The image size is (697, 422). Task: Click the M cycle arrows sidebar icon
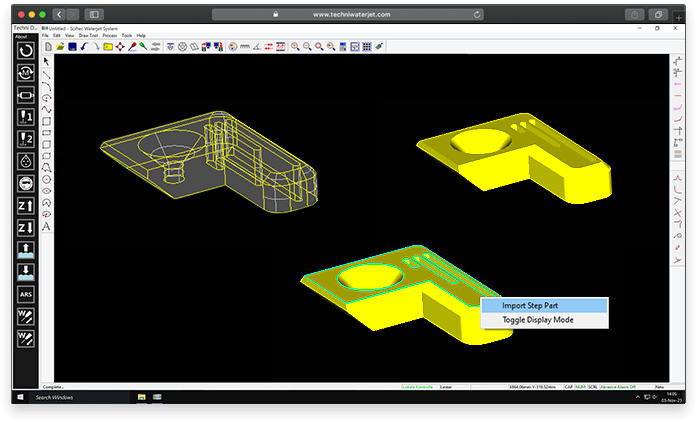coord(26,72)
